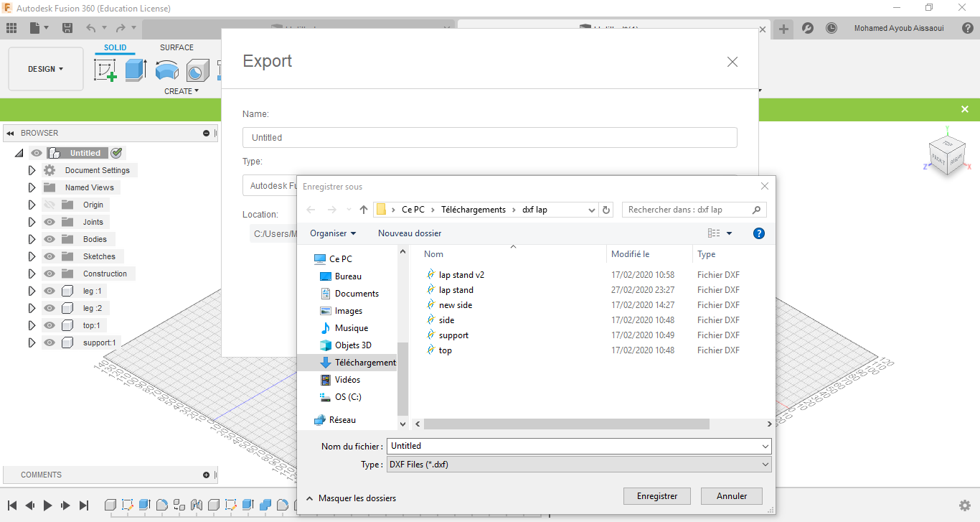Viewport: 980px width, 522px height.
Task: Open the DESIGN workspace dropdown
Action: 45,69
